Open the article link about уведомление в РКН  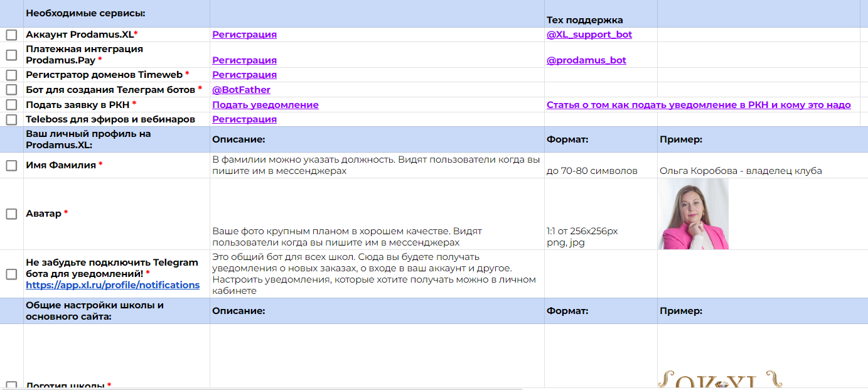699,105
